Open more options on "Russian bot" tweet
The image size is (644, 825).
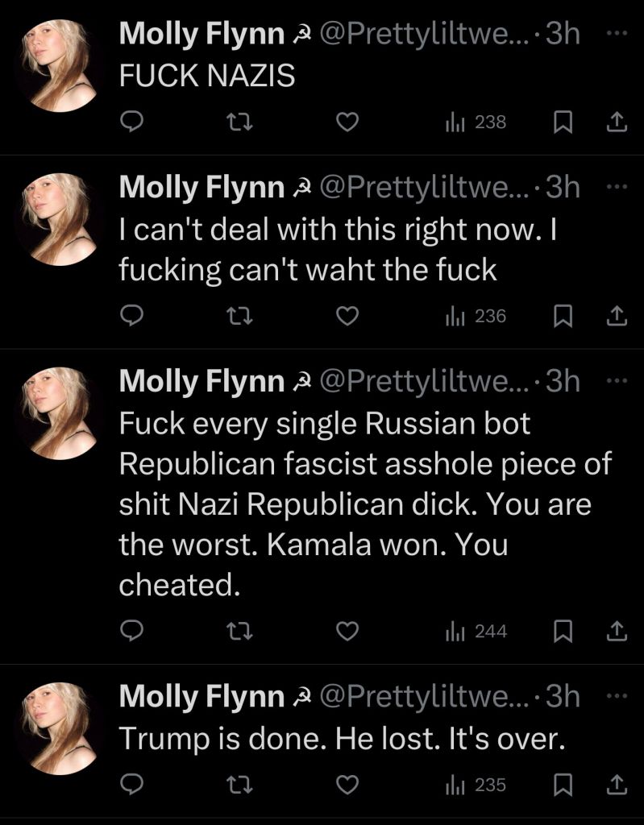[x=616, y=379]
